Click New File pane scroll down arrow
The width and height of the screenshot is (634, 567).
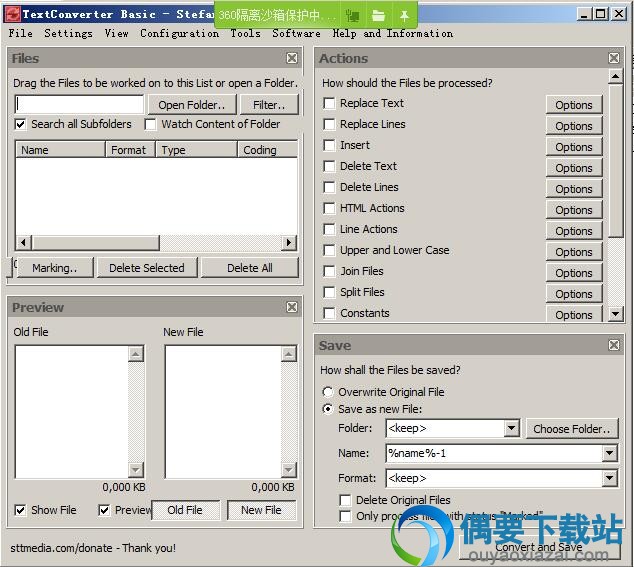pyautogui.click(x=288, y=470)
